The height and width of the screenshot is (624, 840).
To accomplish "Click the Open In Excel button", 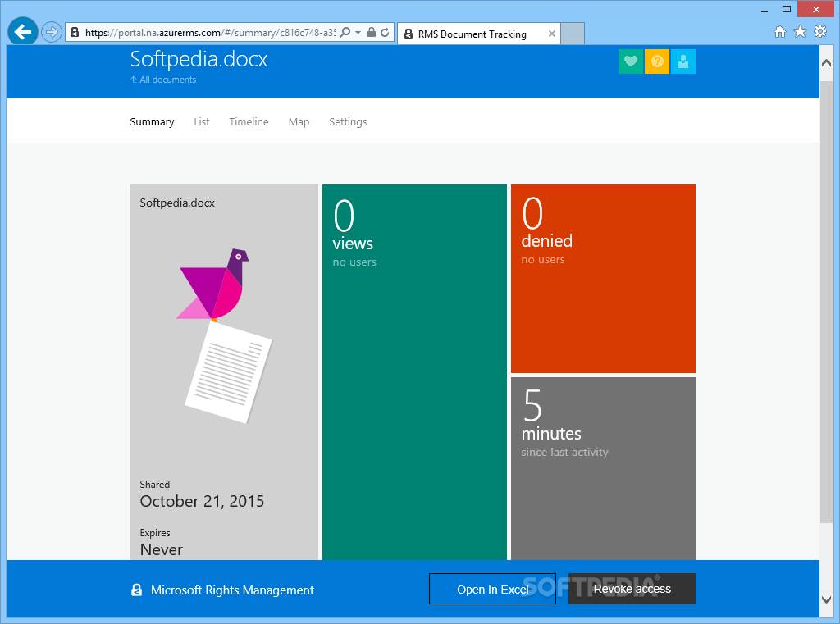I will [492, 590].
